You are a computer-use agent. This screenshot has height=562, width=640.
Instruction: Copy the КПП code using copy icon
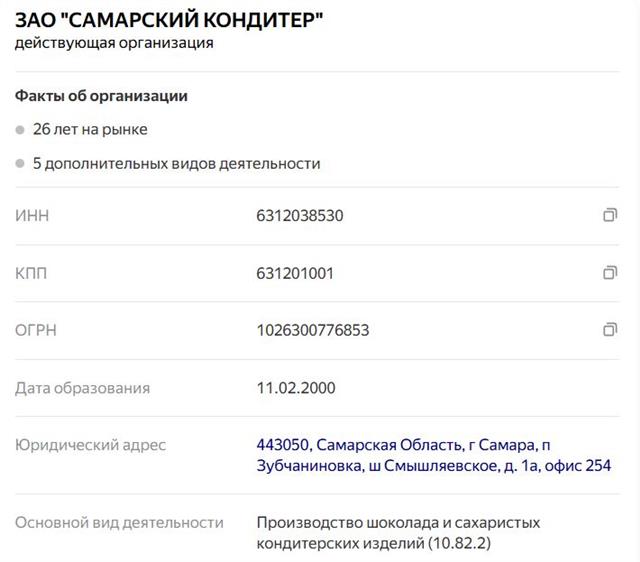click(x=610, y=273)
